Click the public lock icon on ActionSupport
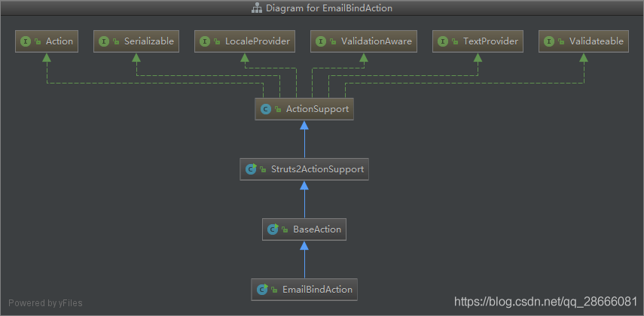The image size is (644, 316). 278,110
